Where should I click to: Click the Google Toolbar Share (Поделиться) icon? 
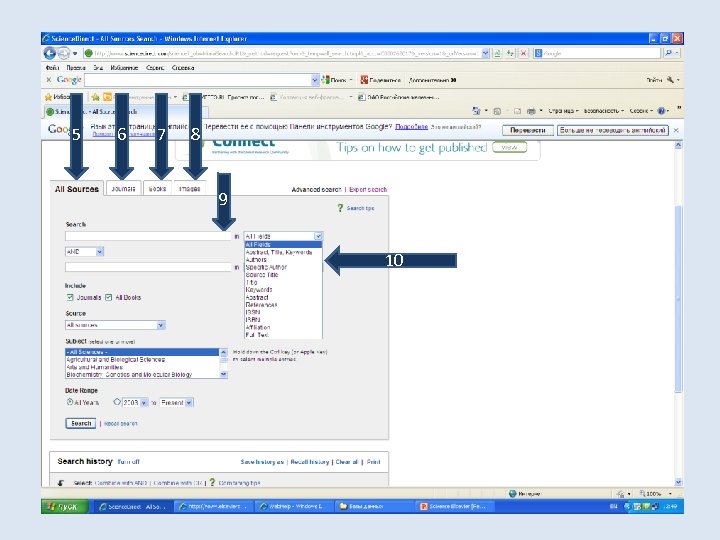[x=364, y=80]
